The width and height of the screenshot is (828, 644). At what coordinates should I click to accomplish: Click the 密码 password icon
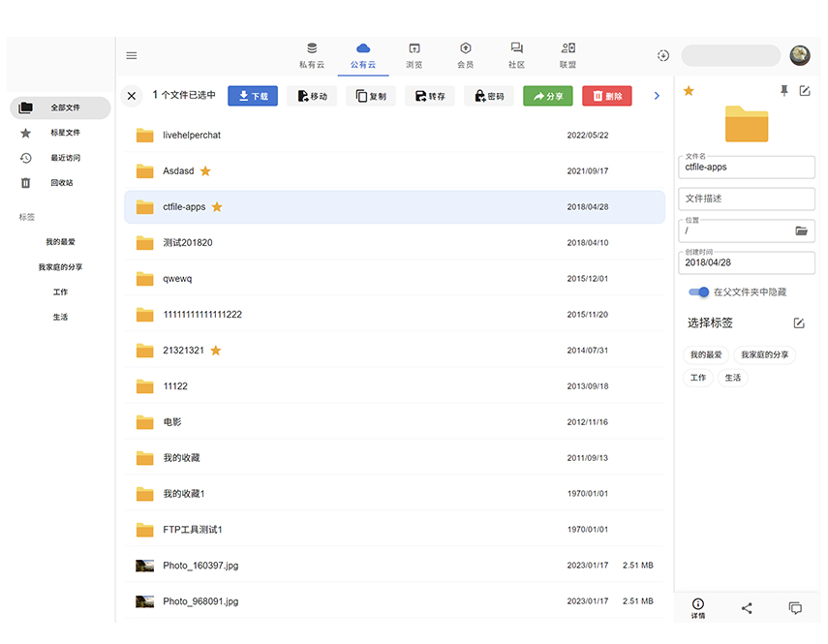point(488,96)
